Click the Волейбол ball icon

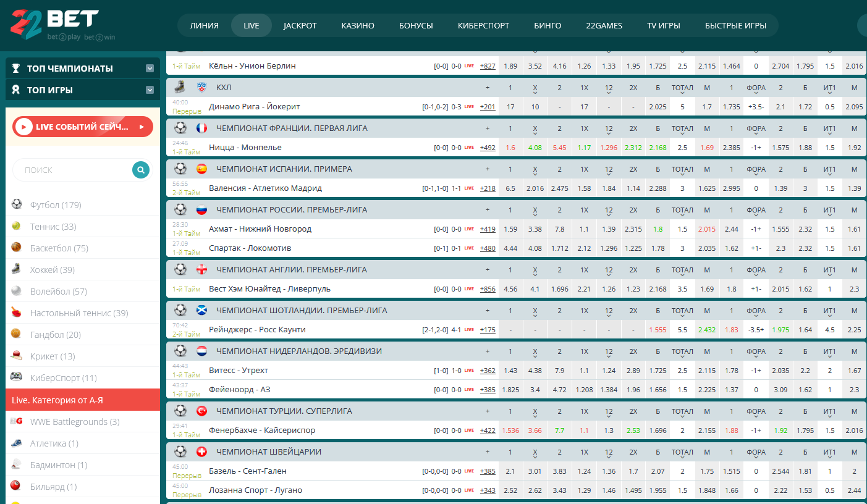(x=16, y=291)
